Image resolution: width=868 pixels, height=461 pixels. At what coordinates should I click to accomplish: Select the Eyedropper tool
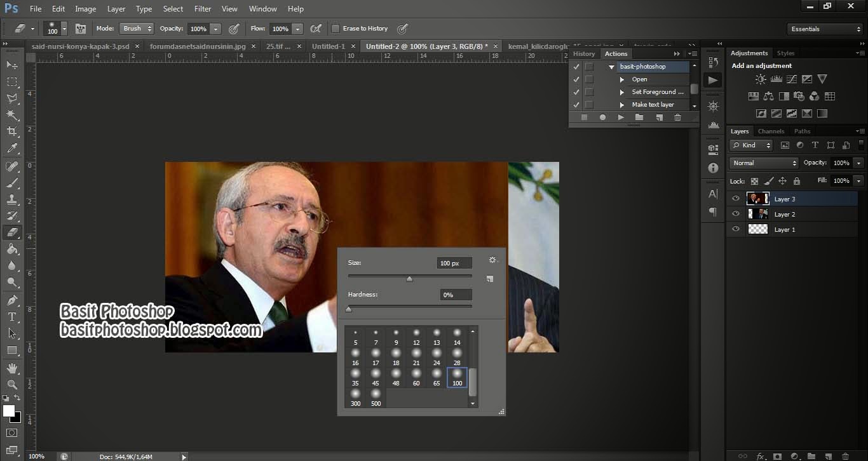12,148
